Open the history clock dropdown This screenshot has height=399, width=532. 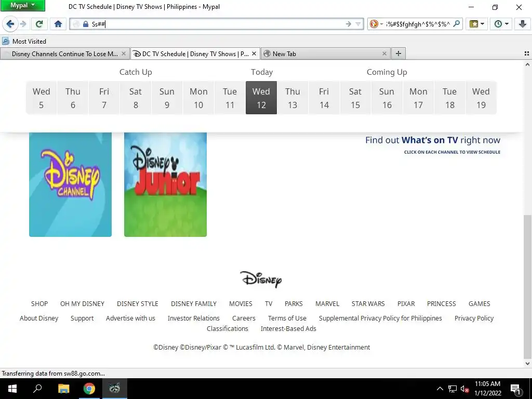tap(501, 24)
